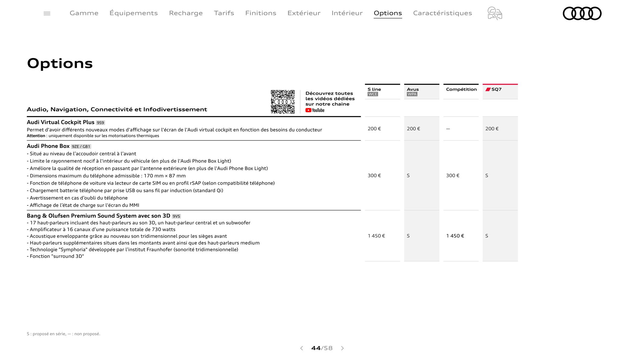Screen dimensions: 644x362
Task: Click the Audi Phone Box title
Action: click(48, 146)
